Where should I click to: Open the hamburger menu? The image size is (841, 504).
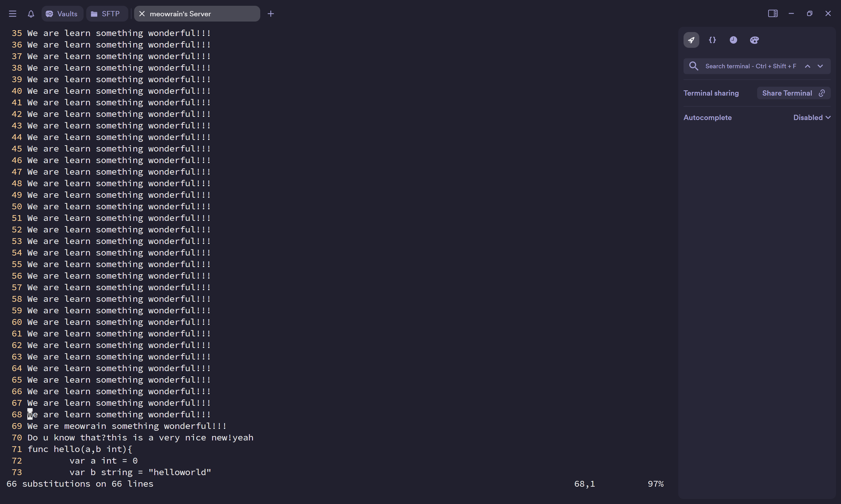[13, 14]
